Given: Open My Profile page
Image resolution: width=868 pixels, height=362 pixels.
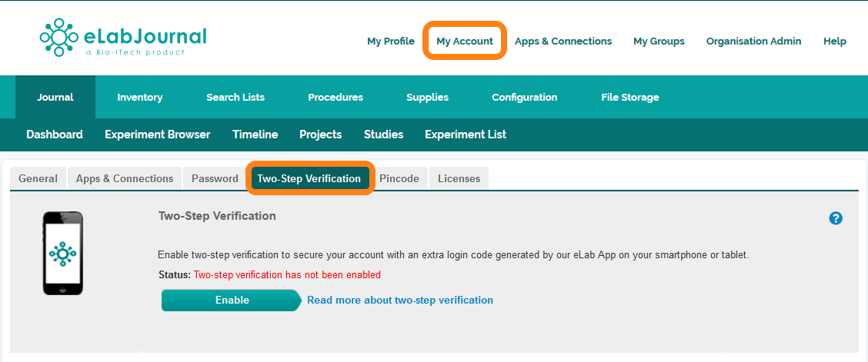Looking at the screenshot, I should coord(391,42).
